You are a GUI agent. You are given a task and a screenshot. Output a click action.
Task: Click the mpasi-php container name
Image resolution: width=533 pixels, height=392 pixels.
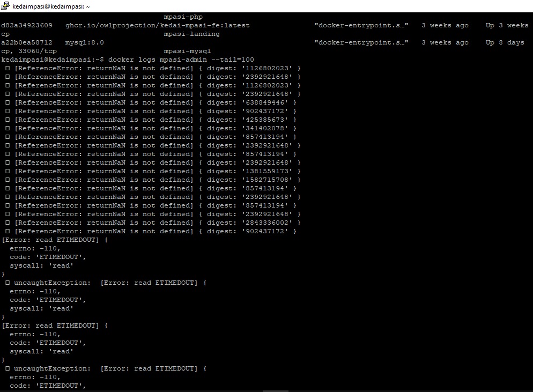(x=183, y=17)
